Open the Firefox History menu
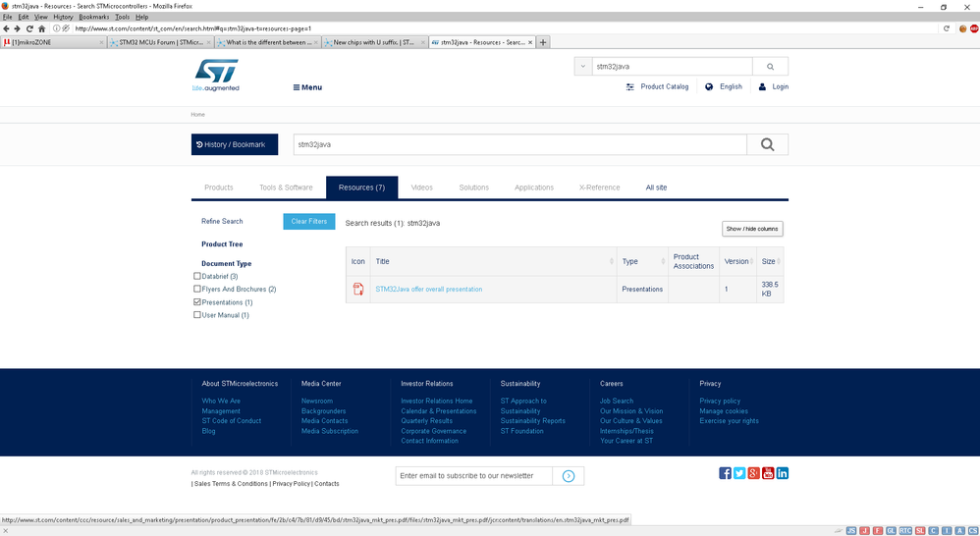Image resolution: width=980 pixels, height=536 pixels. point(63,17)
